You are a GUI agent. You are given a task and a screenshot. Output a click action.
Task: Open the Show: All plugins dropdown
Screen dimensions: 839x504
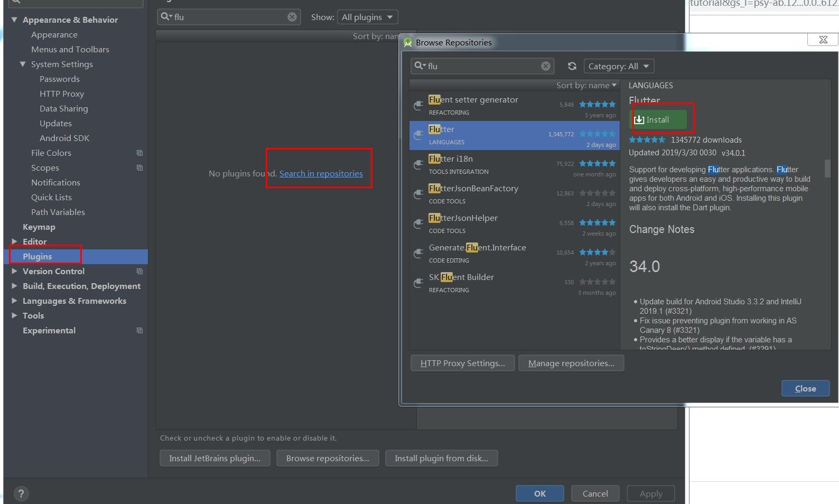368,17
